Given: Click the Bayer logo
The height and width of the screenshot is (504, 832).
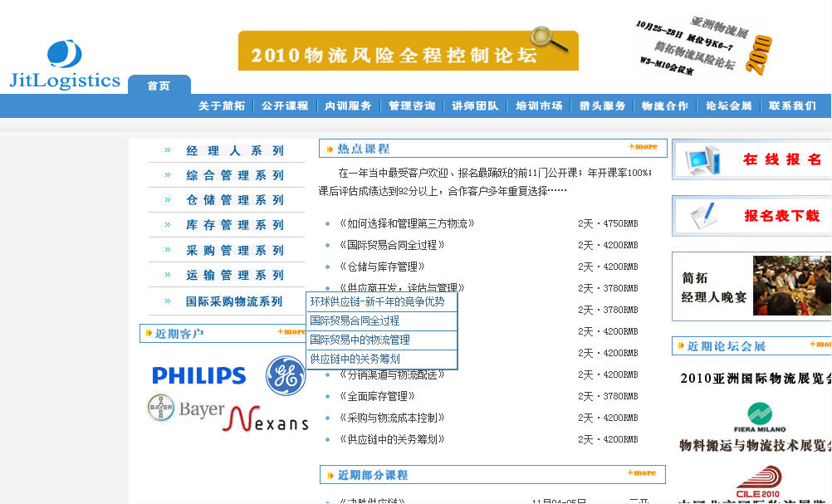Looking at the screenshot, I should point(186,409).
